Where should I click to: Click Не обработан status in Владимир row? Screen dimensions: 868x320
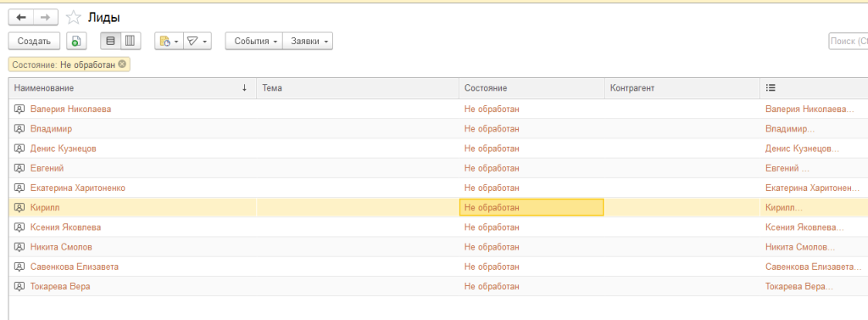click(492, 129)
